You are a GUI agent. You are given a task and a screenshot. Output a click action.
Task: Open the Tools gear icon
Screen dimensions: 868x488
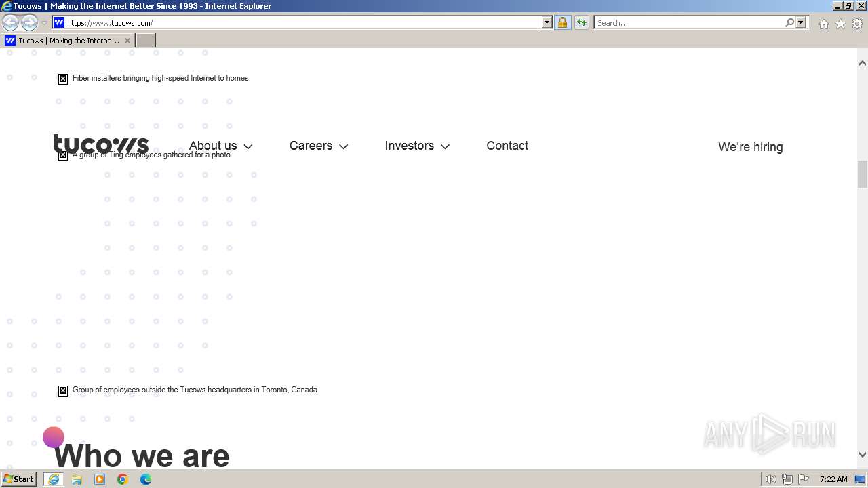(857, 24)
